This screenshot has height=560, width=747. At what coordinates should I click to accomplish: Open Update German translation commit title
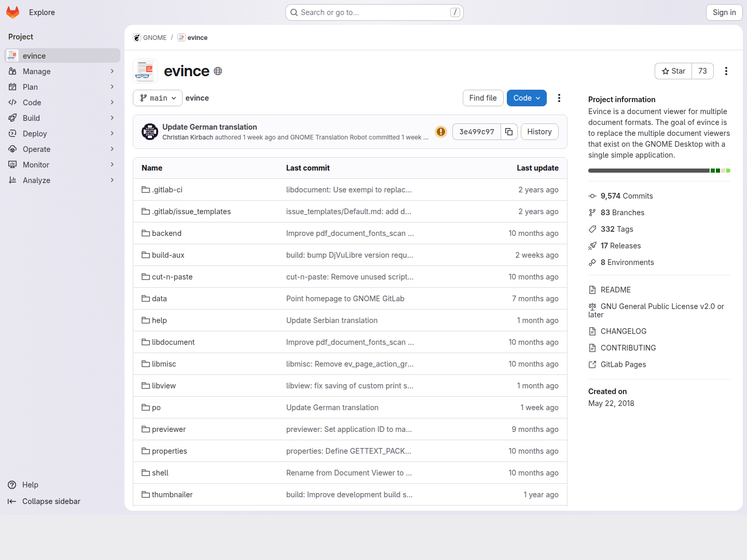pos(210,127)
